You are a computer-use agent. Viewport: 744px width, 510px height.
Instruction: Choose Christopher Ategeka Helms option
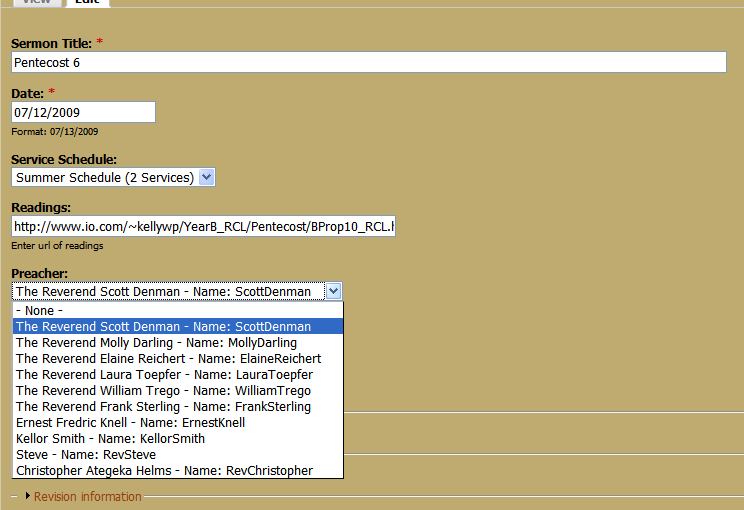coord(178,471)
